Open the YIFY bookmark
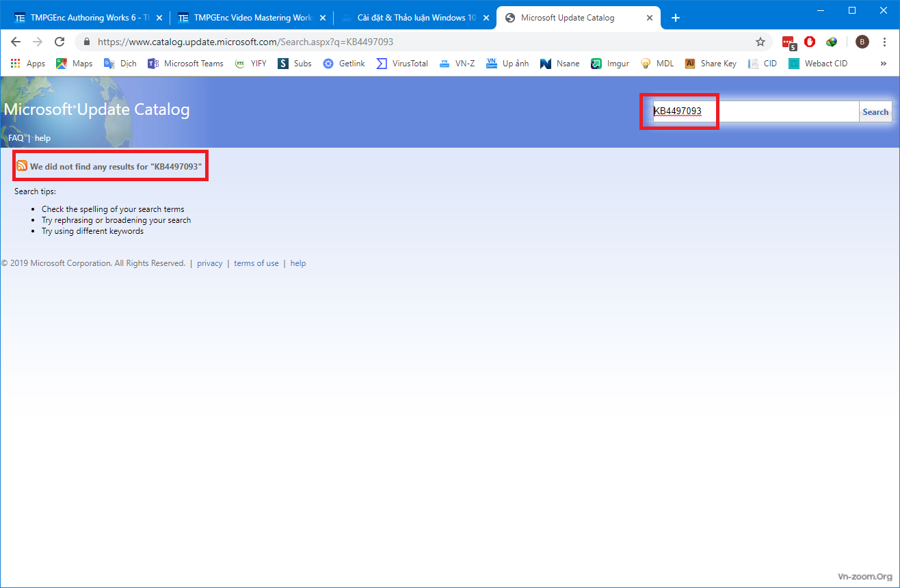Screen dimensions: 900x588 pyautogui.click(x=250, y=64)
